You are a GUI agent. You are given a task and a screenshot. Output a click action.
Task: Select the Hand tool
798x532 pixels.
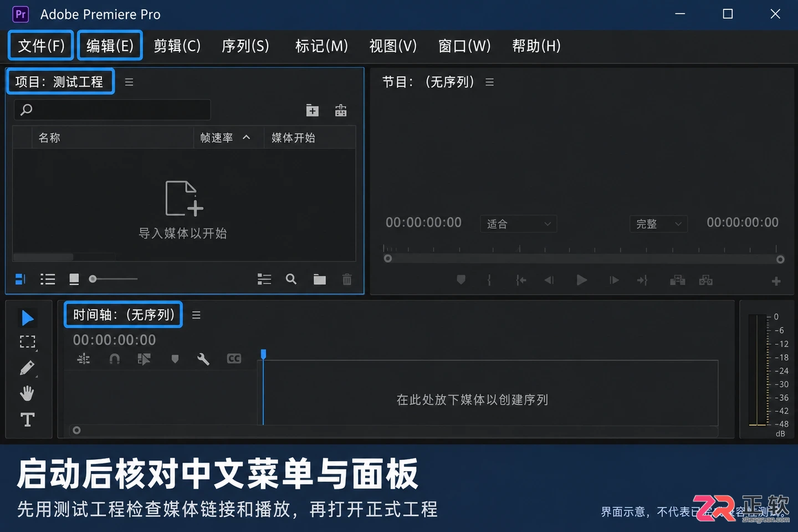coord(27,393)
